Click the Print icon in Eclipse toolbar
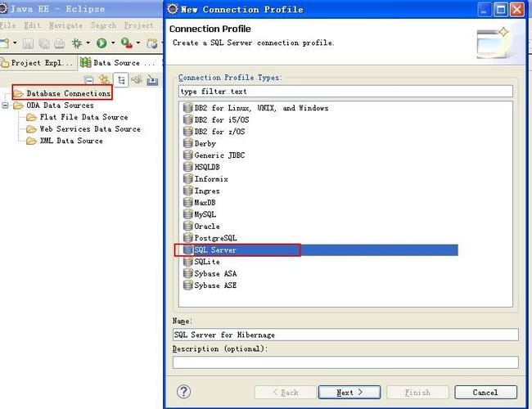 [60, 43]
